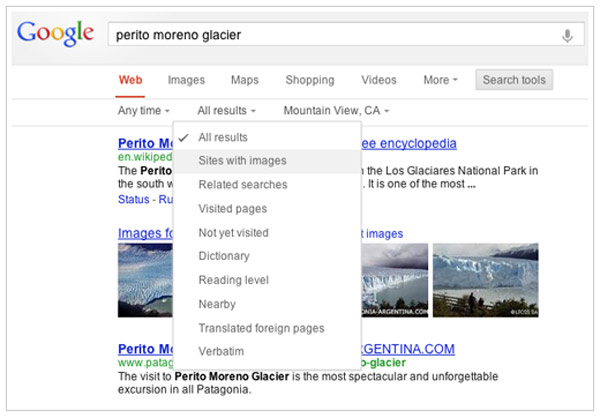Screen dimensions: 600x418
Task: Open the Mountain View, CA location dropdown
Action: click(336, 111)
